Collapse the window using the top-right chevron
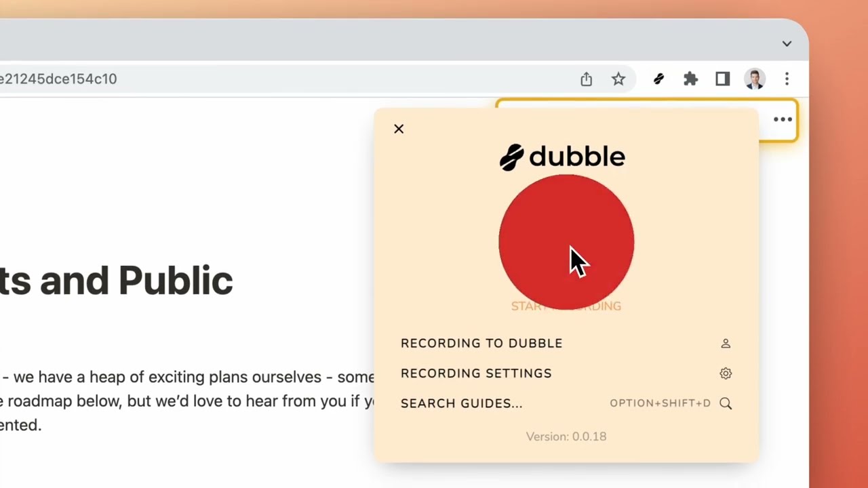Viewport: 868px width, 488px height. pos(787,43)
